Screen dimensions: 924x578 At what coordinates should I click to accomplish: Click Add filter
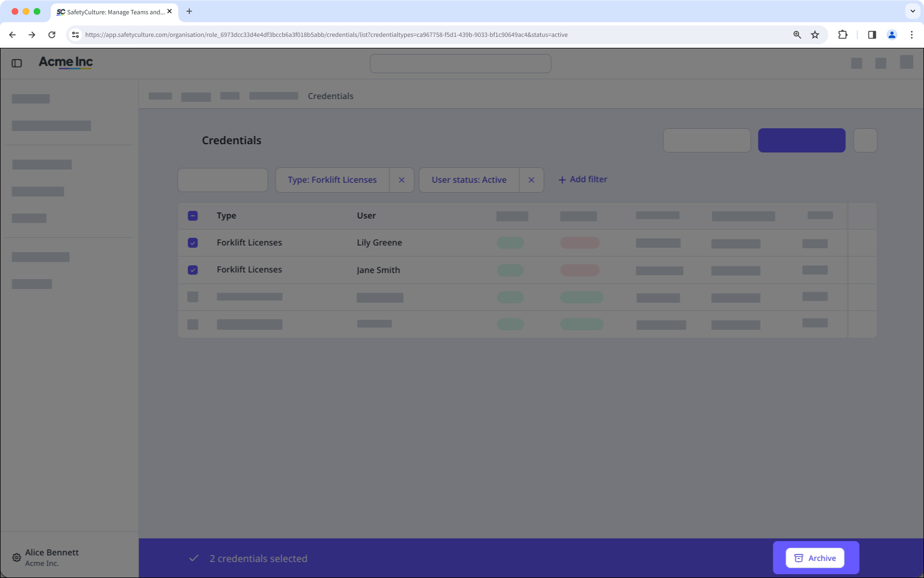[583, 179]
